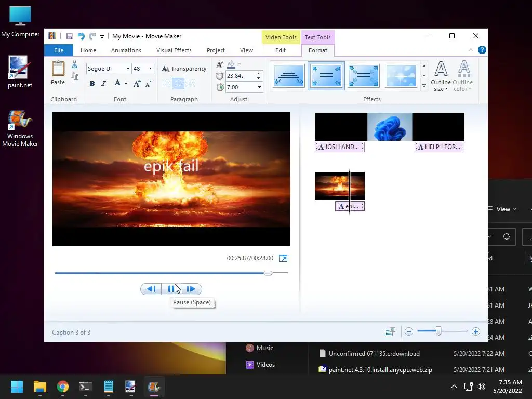Apply the first scroll text effect
This screenshot has width=532, height=399.
coord(289,76)
